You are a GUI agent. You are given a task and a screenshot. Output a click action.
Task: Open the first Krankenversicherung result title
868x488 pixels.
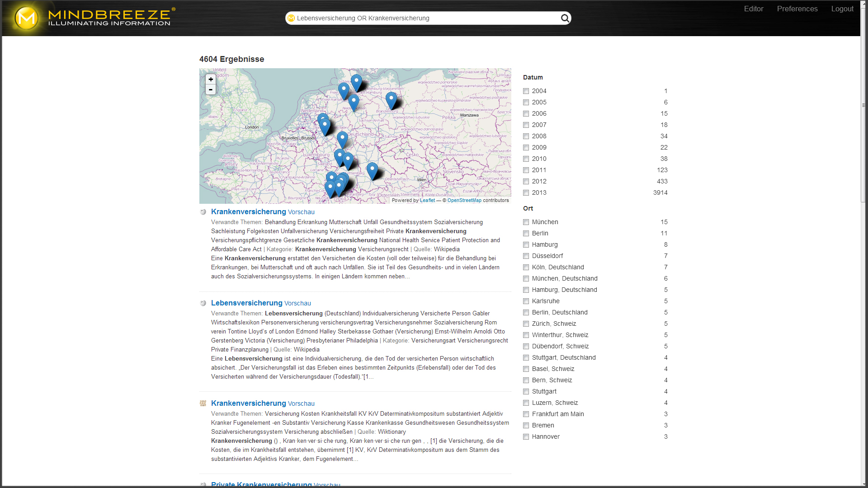point(248,211)
